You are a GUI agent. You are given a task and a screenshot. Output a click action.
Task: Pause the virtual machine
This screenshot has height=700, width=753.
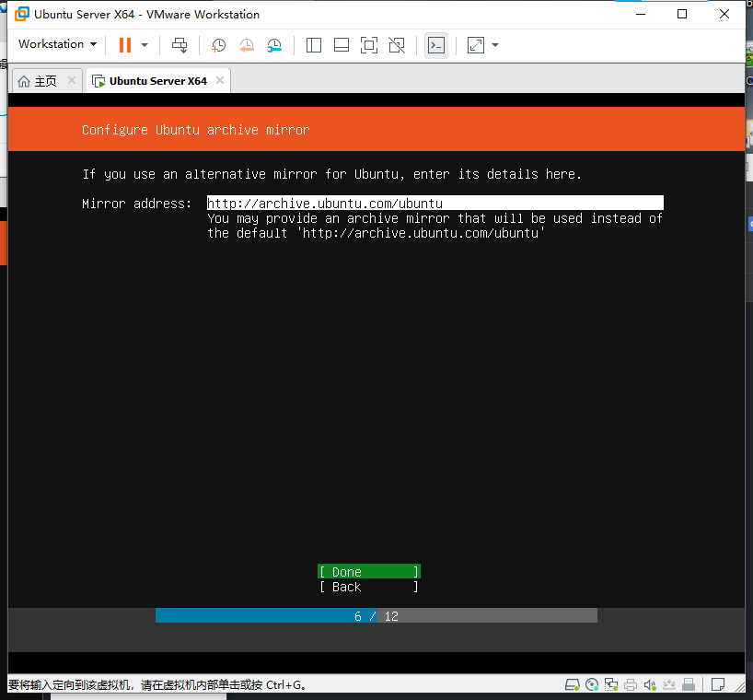click(125, 45)
